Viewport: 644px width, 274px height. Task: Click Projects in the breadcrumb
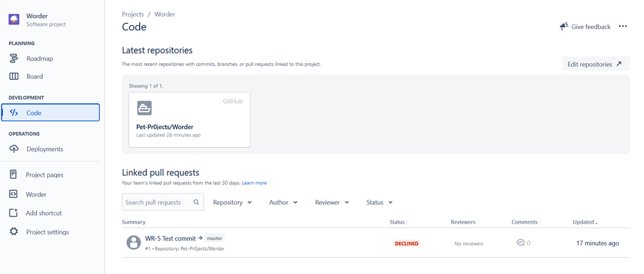click(133, 14)
